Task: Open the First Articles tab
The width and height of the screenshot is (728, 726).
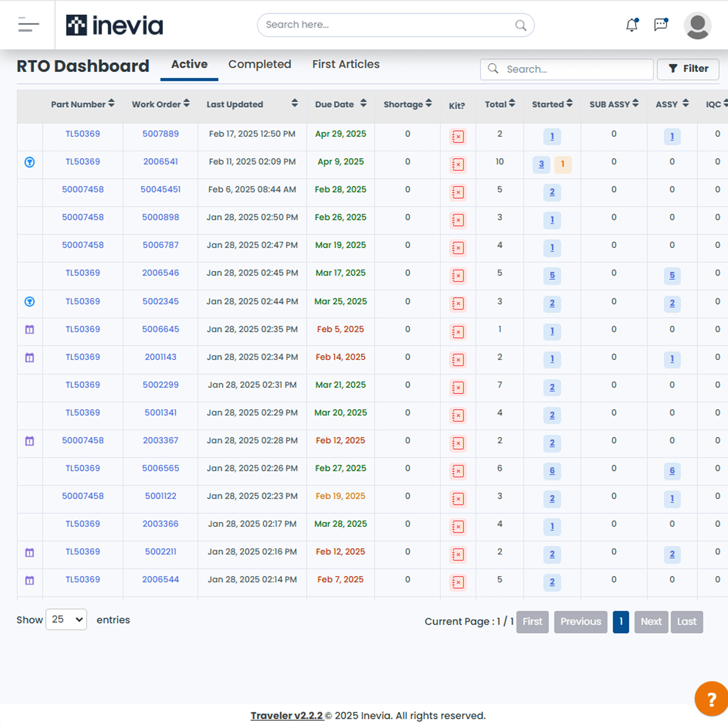Action: click(346, 64)
